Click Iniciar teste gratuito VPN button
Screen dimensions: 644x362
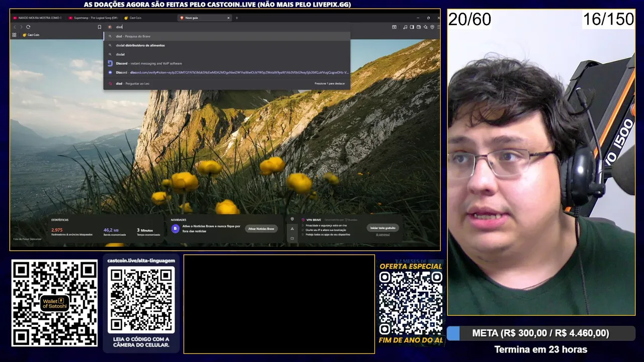click(383, 228)
